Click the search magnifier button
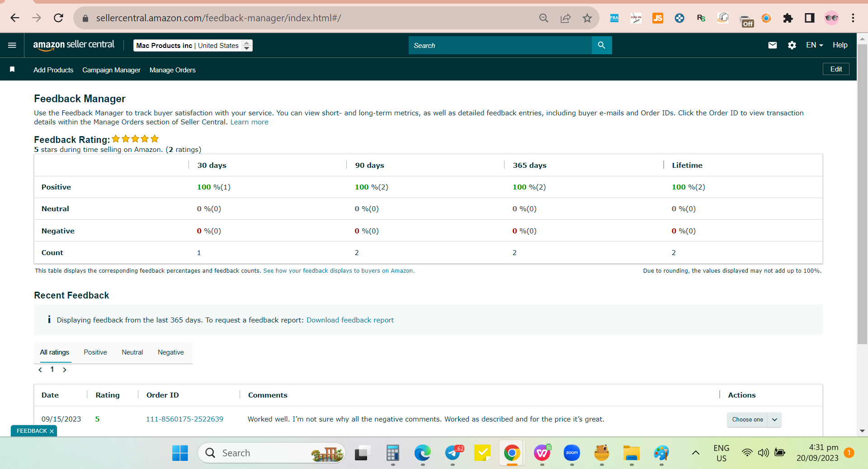This screenshot has width=868, height=469. click(x=601, y=45)
